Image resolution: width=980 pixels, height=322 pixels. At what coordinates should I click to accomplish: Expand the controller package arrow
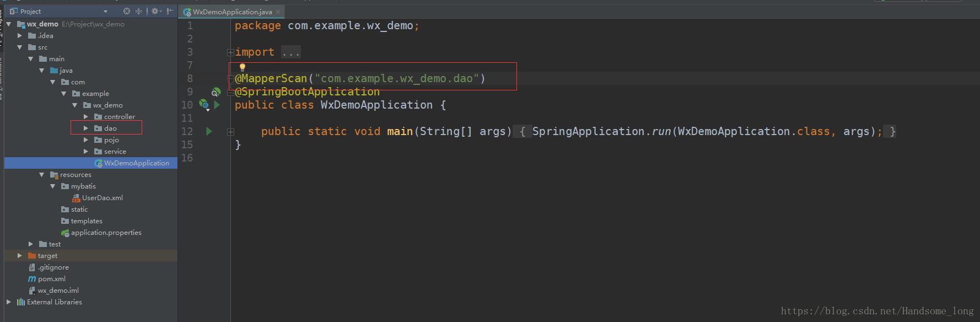86,117
